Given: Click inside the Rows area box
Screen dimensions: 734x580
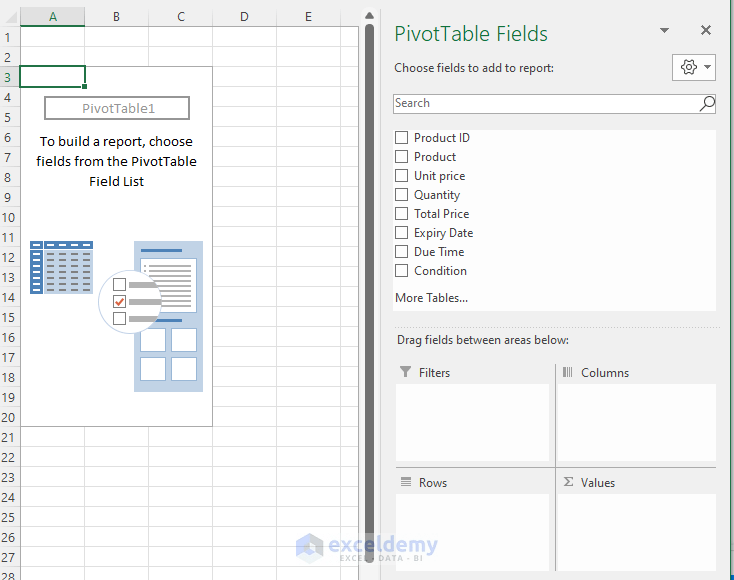Looking at the screenshot, I should pos(472,532).
